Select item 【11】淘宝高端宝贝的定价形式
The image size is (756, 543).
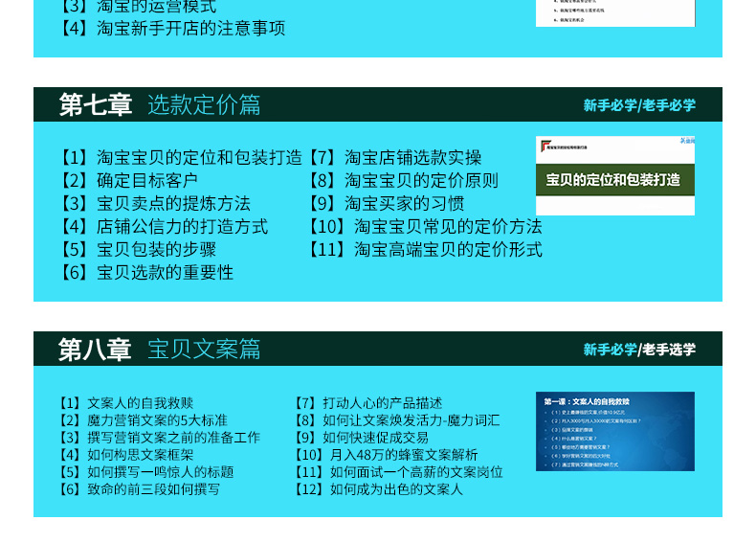point(425,250)
